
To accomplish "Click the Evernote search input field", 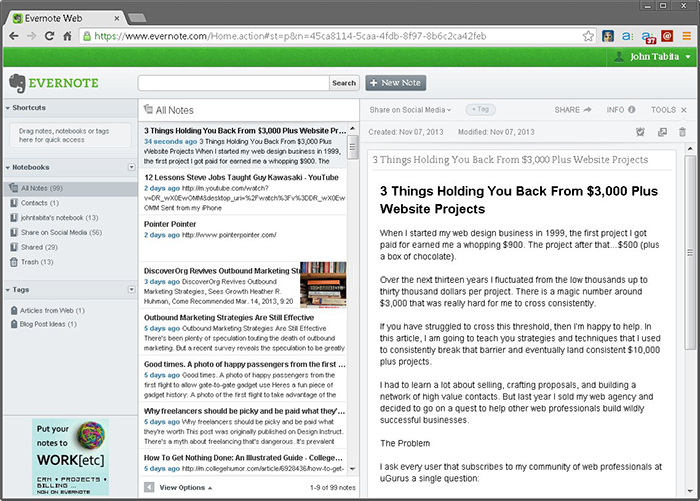I will 232,83.
